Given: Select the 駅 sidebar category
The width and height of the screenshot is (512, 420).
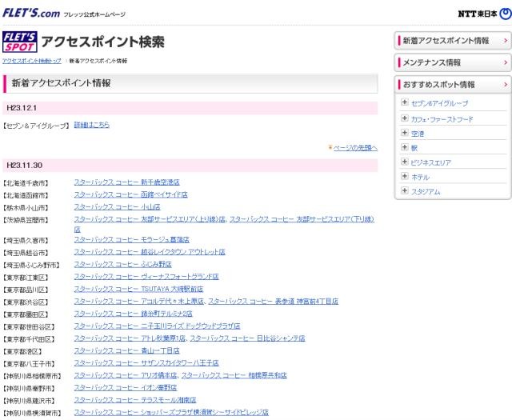Looking at the screenshot, I should [414, 148].
